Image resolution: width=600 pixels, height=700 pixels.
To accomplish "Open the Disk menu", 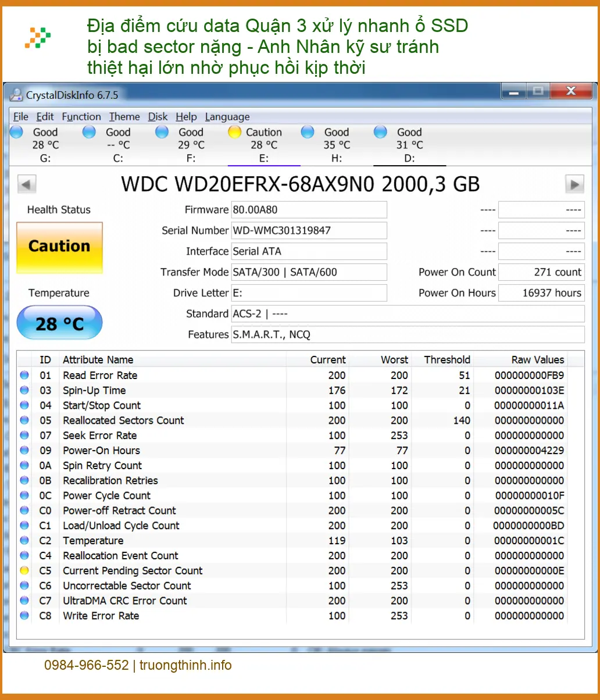I will tap(158, 116).
